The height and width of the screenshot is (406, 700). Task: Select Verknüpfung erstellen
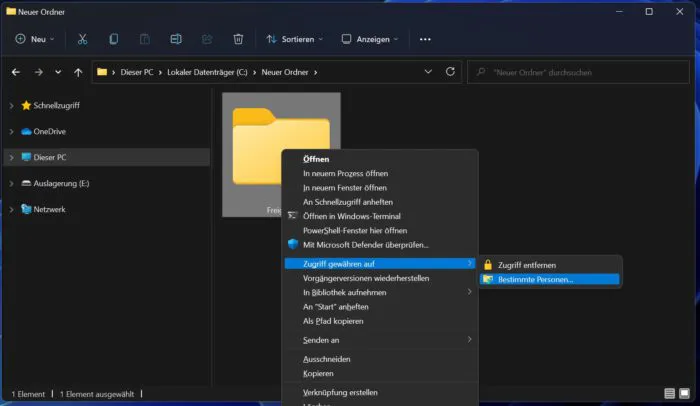tap(380, 392)
